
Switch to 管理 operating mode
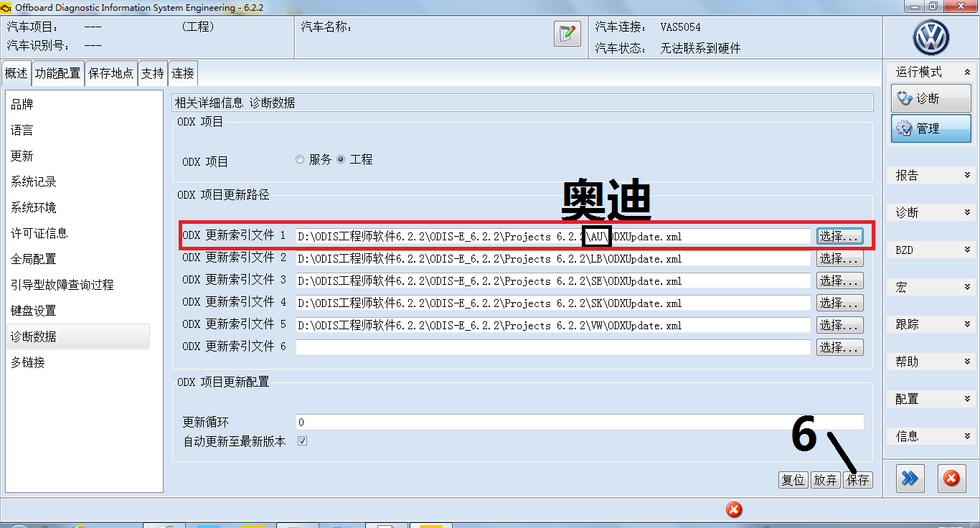(931, 128)
